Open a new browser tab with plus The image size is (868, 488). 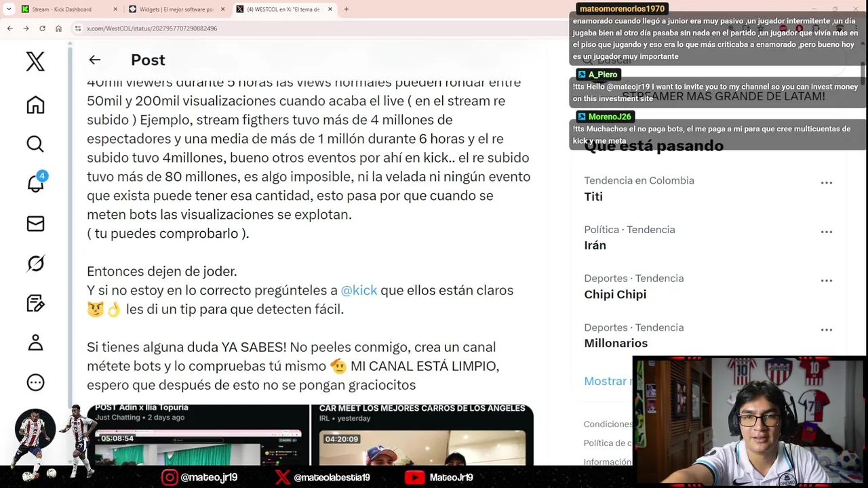[x=346, y=9]
